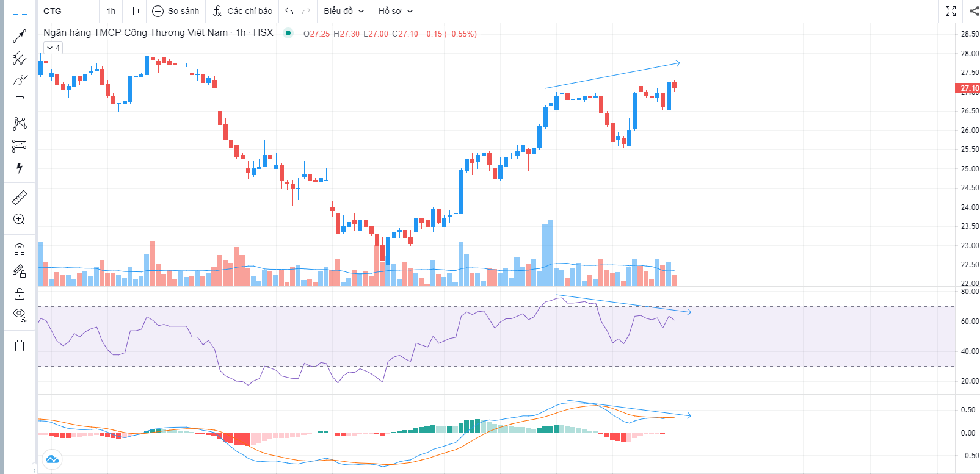The image size is (980, 474).
Task: Click the current price label 27.10
Action: 969,88
